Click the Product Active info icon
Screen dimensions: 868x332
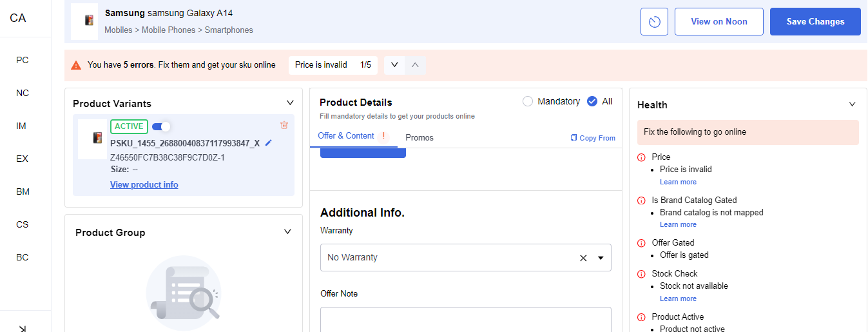click(x=641, y=317)
